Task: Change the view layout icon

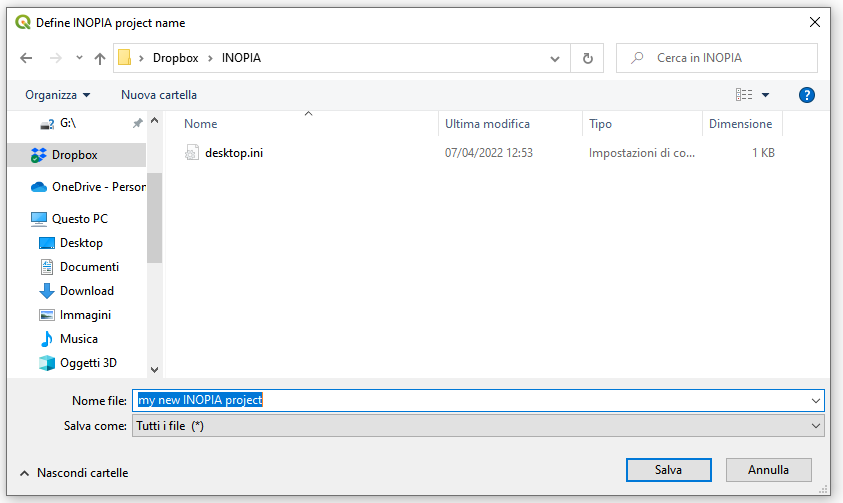Action: coord(744,95)
